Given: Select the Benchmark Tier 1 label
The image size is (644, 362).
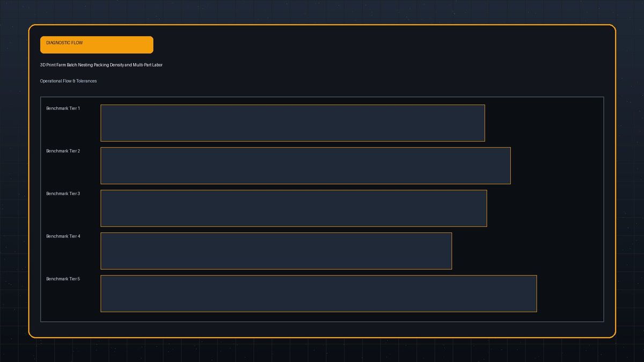Looking at the screenshot, I should [63, 108].
